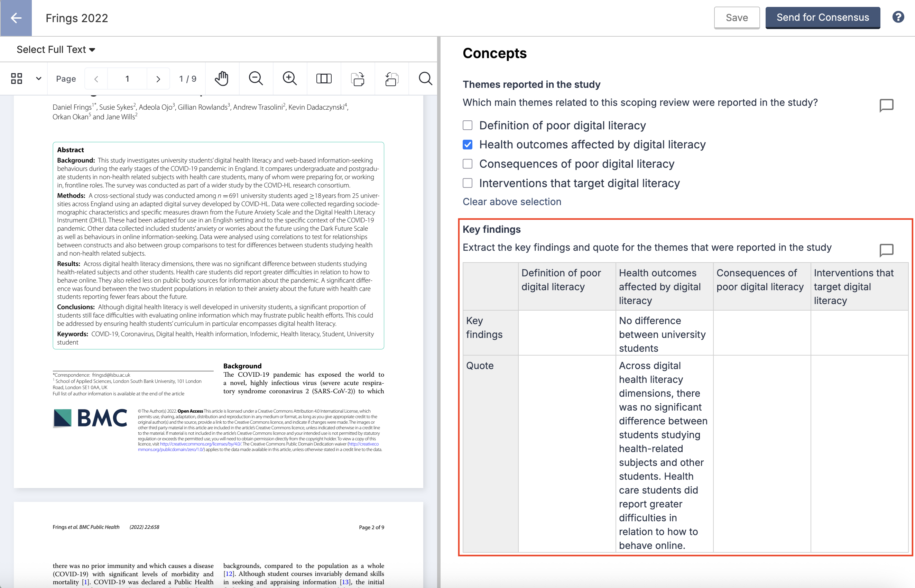
Task: Click the zoom out magnifier icon
Action: pyautogui.click(x=255, y=79)
